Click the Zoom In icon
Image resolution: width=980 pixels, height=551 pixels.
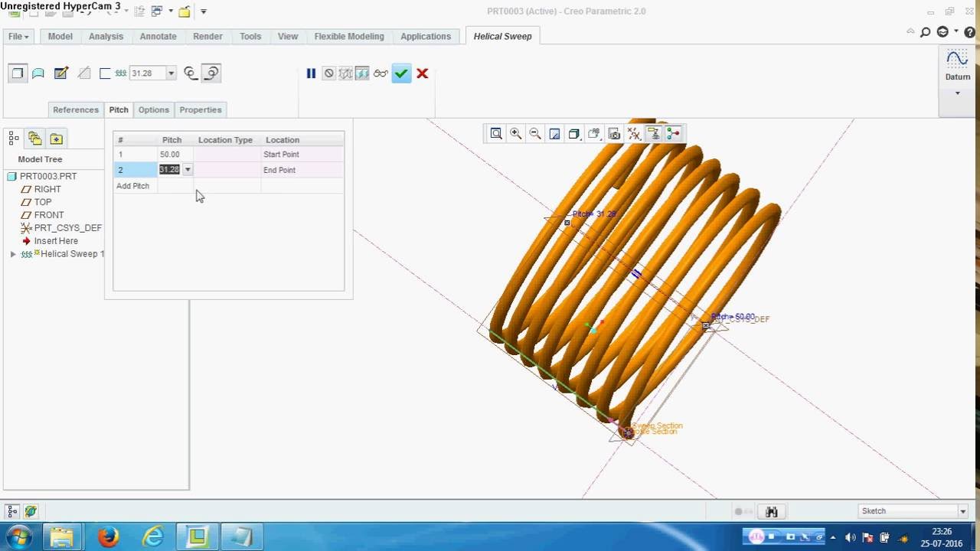516,134
